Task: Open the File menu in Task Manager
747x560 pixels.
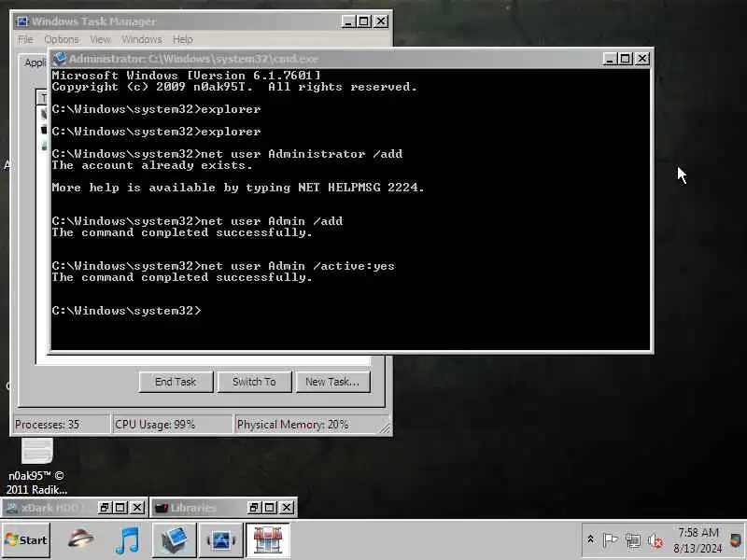Action: 25,39
